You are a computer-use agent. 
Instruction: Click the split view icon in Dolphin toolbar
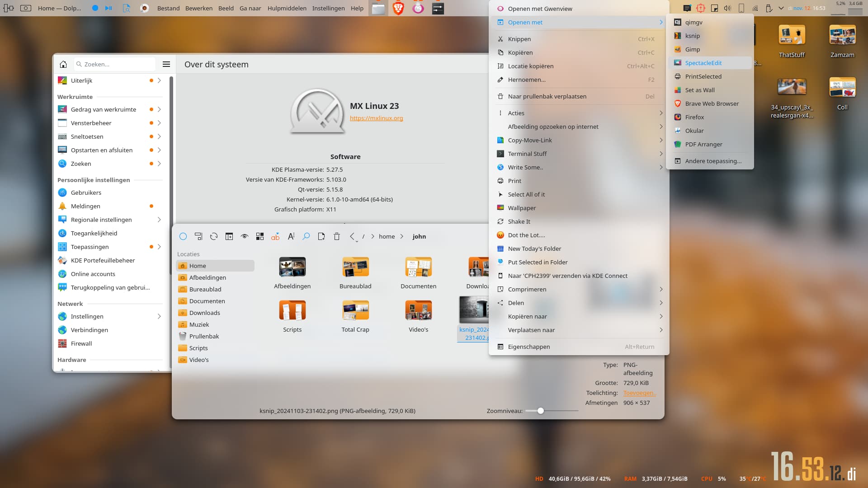tap(229, 236)
